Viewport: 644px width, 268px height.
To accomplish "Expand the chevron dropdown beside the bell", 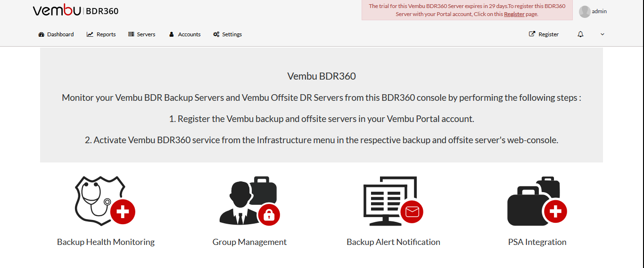I will click(602, 34).
